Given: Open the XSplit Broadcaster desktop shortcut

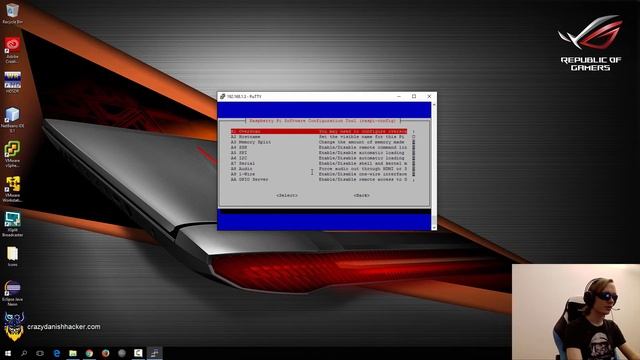Looking at the screenshot, I should pos(12,224).
